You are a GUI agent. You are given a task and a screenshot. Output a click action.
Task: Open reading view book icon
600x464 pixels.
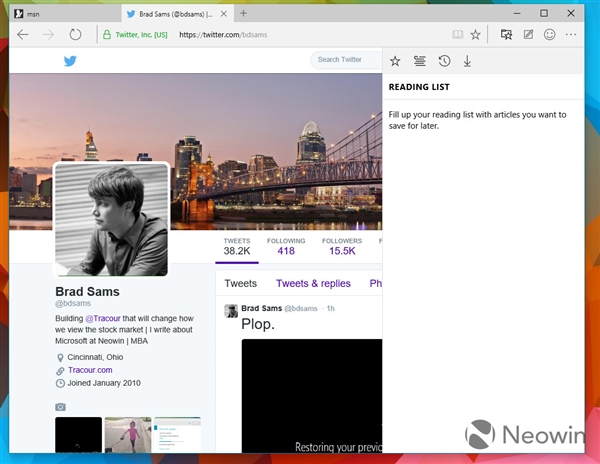pos(458,34)
